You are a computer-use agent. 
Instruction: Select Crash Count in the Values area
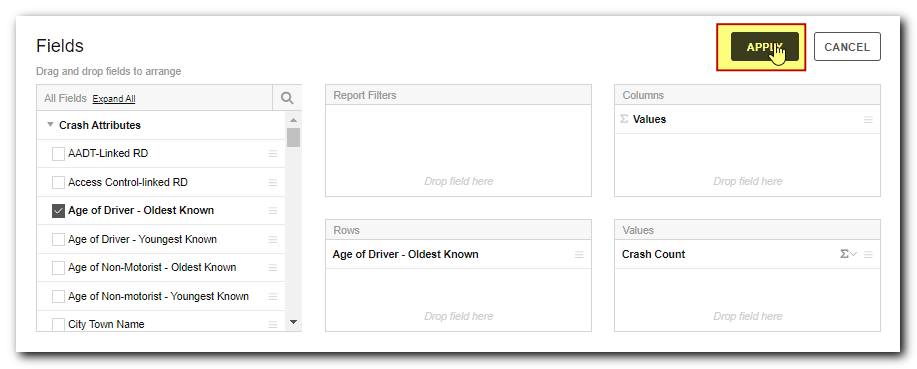pyautogui.click(x=653, y=254)
